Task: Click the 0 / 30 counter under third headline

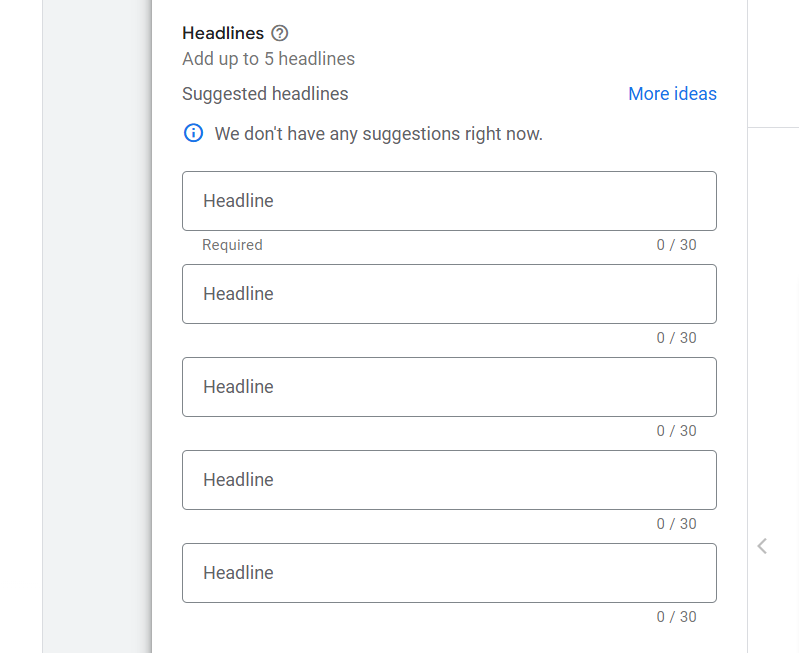Action: point(676,431)
